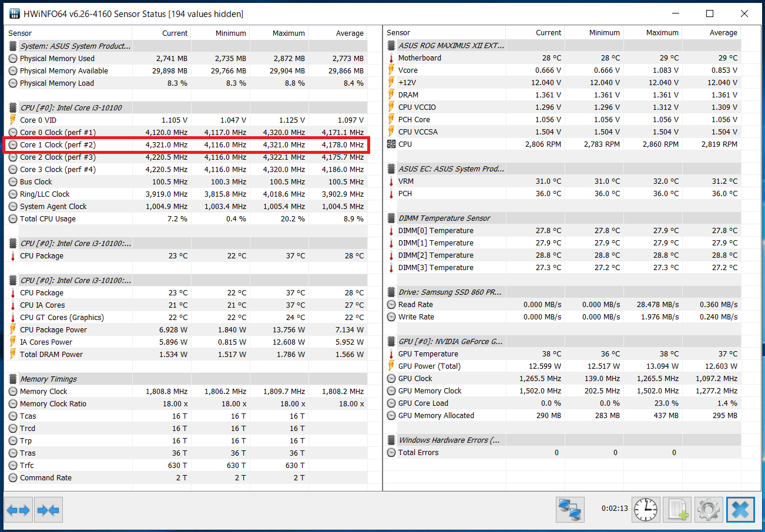Click the chip icon of GPU [#0]: NVIDIA GeForce
Image resolution: width=765 pixels, height=532 pixels.
(x=391, y=341)
